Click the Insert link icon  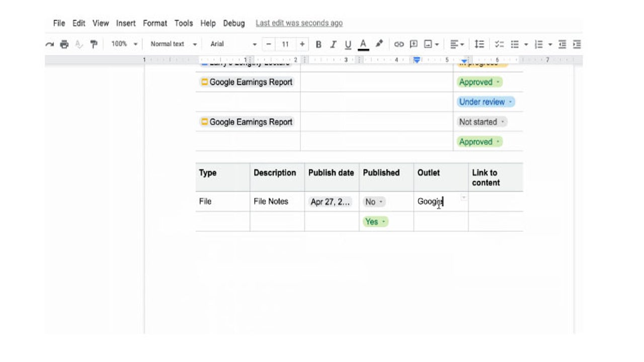(x=399, y=44)
